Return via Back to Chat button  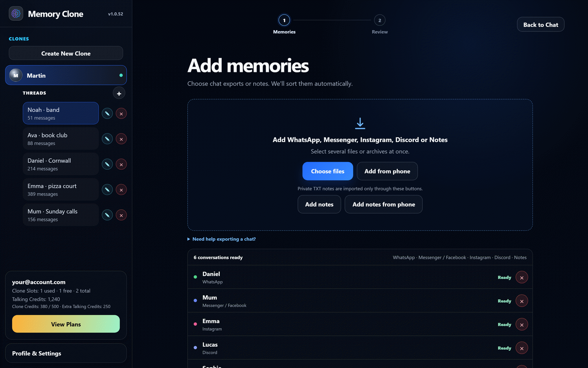pyautogui.click(x=541, y=25)
